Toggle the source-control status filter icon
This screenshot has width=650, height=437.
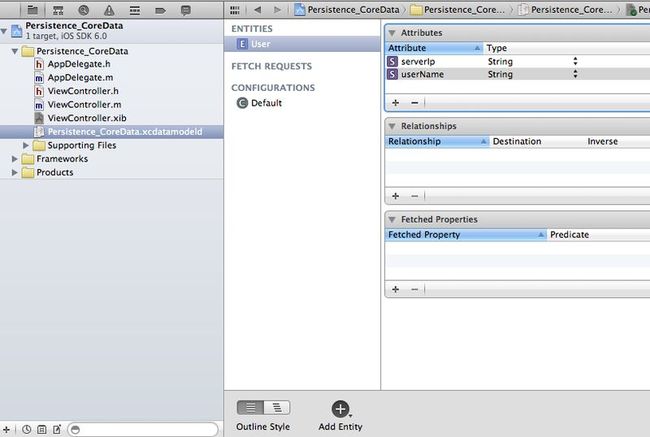41,430
